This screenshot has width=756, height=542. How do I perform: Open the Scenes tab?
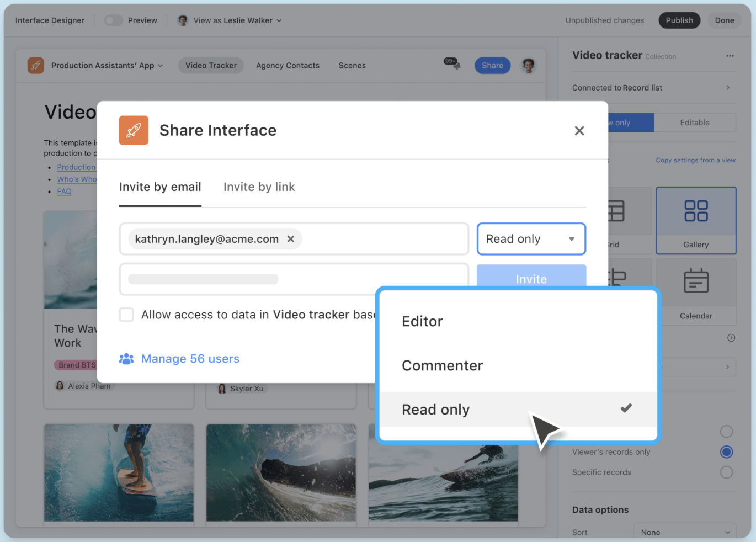[352, 65]
